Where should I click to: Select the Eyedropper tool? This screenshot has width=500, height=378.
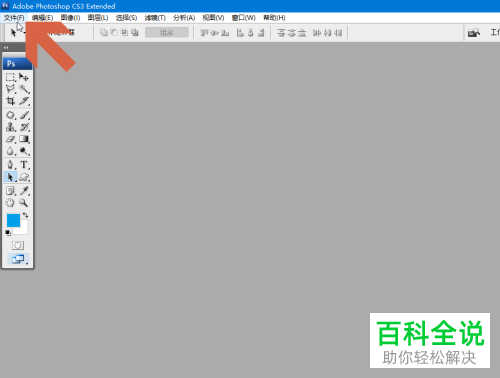point(24,191)
